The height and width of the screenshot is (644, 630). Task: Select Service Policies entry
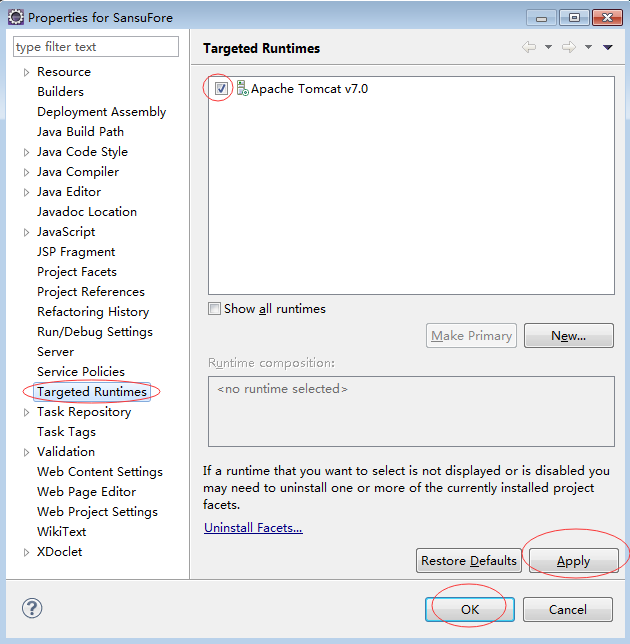pyautogui.click(x=81, y=372)
